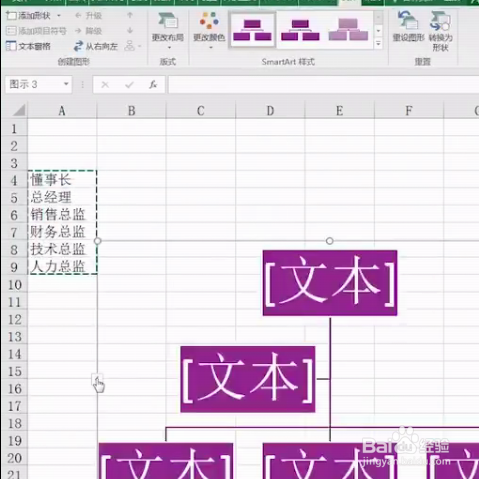Click the Add Shape (添加形状) button

coord(29,16)
